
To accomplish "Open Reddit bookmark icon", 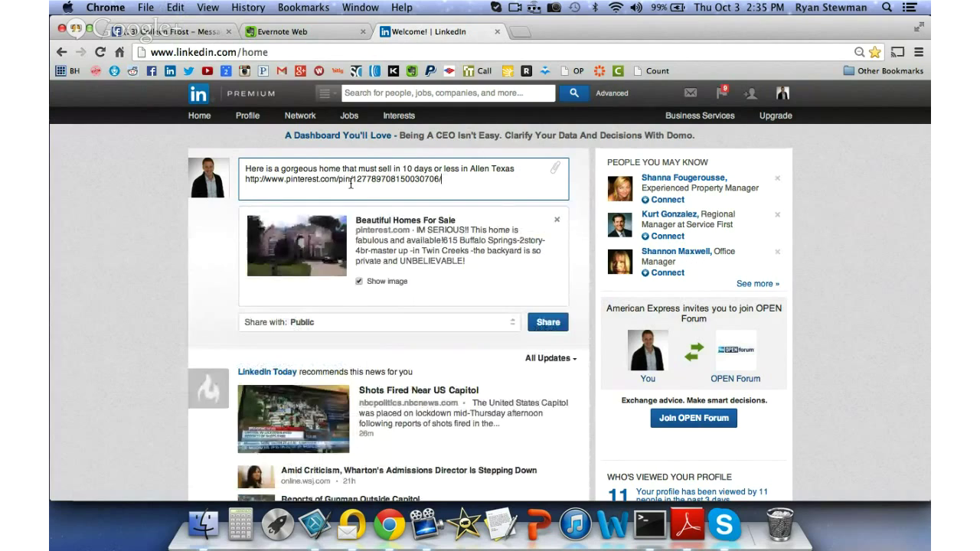I will pyautogui.click(x=133, y=71).
